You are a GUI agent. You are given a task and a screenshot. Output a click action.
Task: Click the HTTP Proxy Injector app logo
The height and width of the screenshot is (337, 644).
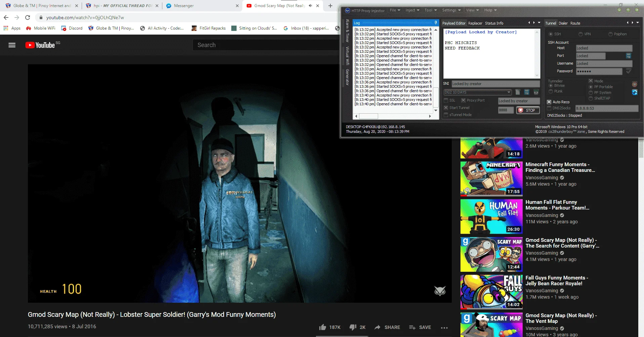[x=348, y=10]
